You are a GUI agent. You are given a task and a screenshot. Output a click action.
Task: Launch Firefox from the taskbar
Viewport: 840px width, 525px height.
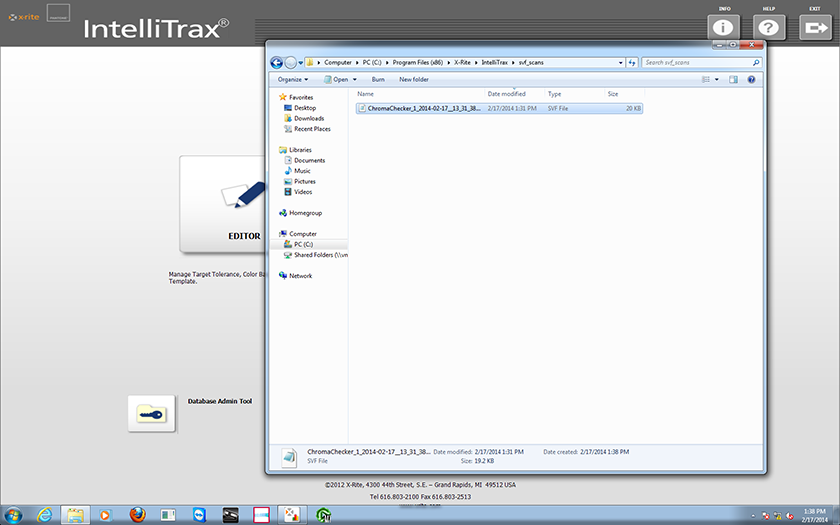[137, 515]
